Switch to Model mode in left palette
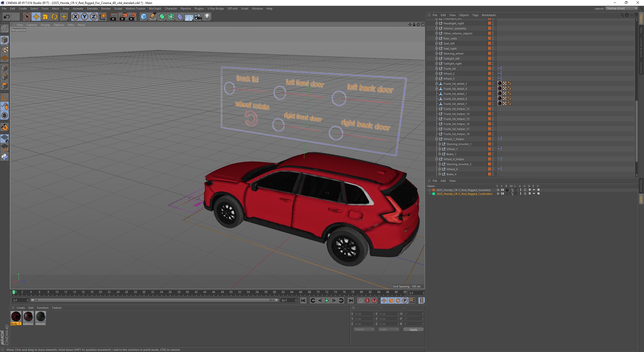The image size is (644, 352). click(5, 40)
